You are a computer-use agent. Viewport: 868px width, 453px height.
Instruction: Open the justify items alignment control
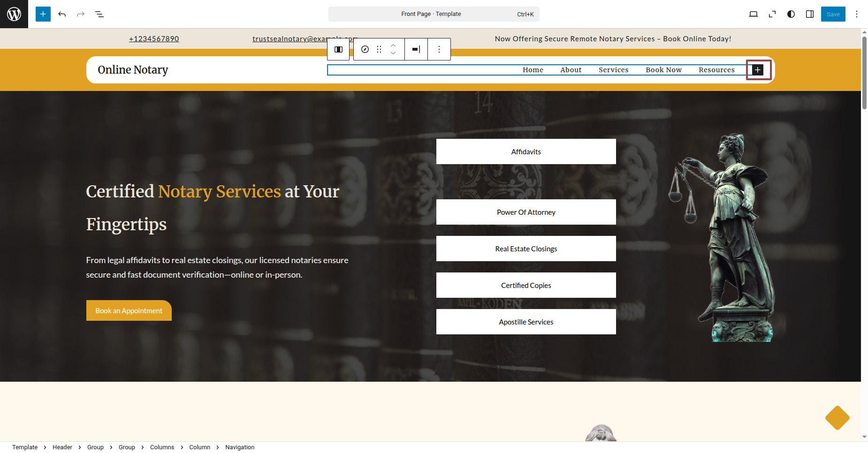pyautogui.click(x=416, y=49)
